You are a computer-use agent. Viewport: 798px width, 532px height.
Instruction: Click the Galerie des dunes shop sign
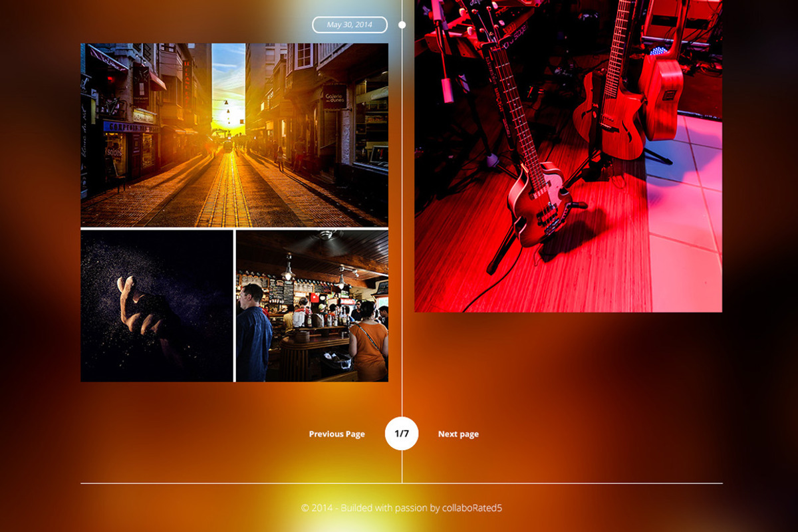point(335,96)
